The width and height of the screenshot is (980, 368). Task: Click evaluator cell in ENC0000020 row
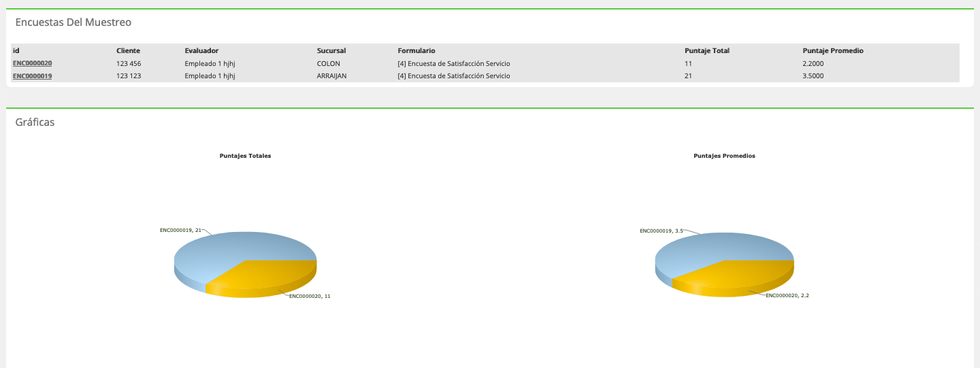[210, 63]
